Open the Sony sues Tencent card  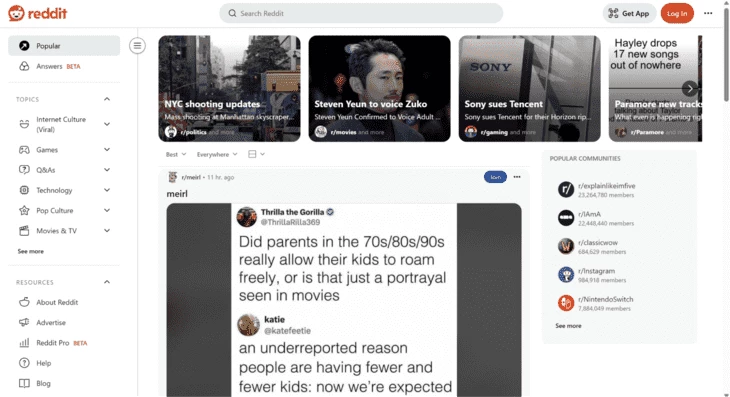pos(529,88)
